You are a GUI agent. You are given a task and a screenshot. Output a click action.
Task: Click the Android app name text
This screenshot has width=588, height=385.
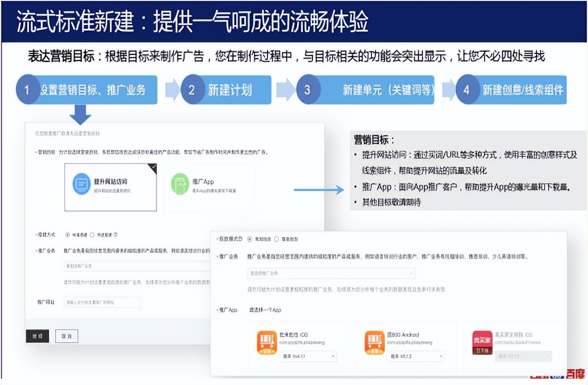pos(403,335)
